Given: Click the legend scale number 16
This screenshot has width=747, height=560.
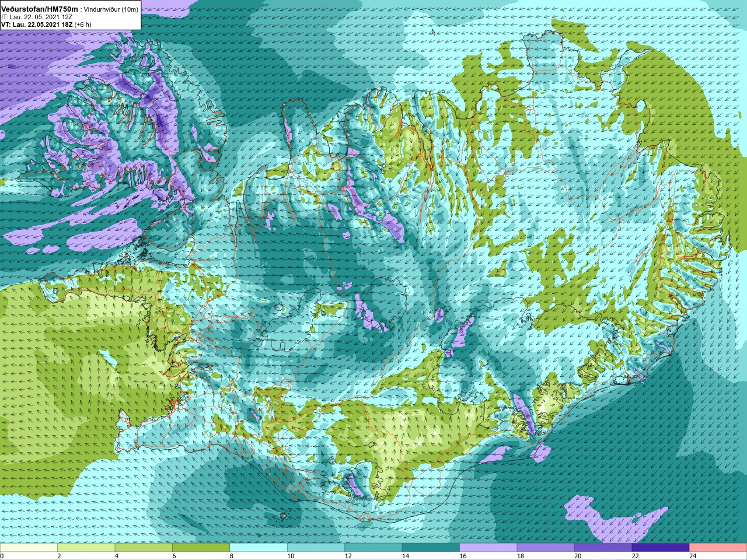Looking at the screenshot, I should point(463,556).
